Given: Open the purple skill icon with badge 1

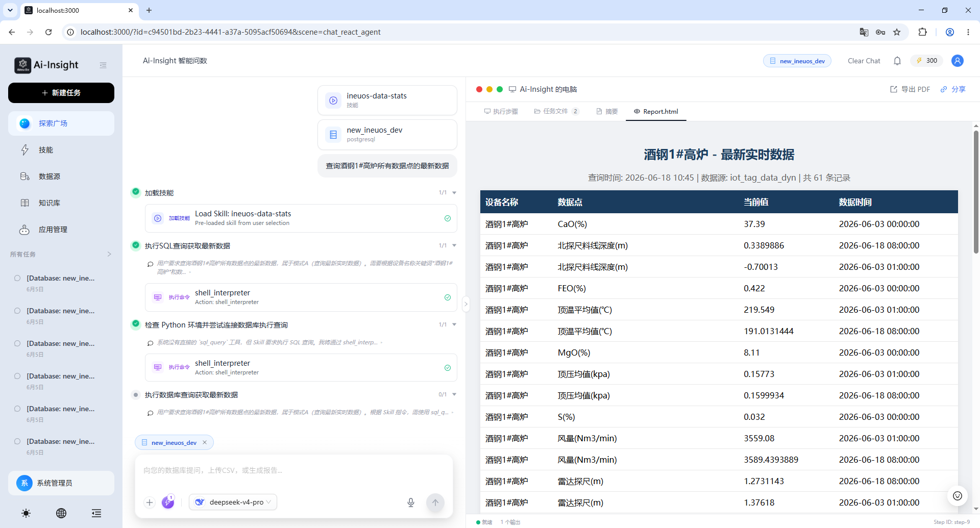Looking at the screenshot, I should 168,502.
